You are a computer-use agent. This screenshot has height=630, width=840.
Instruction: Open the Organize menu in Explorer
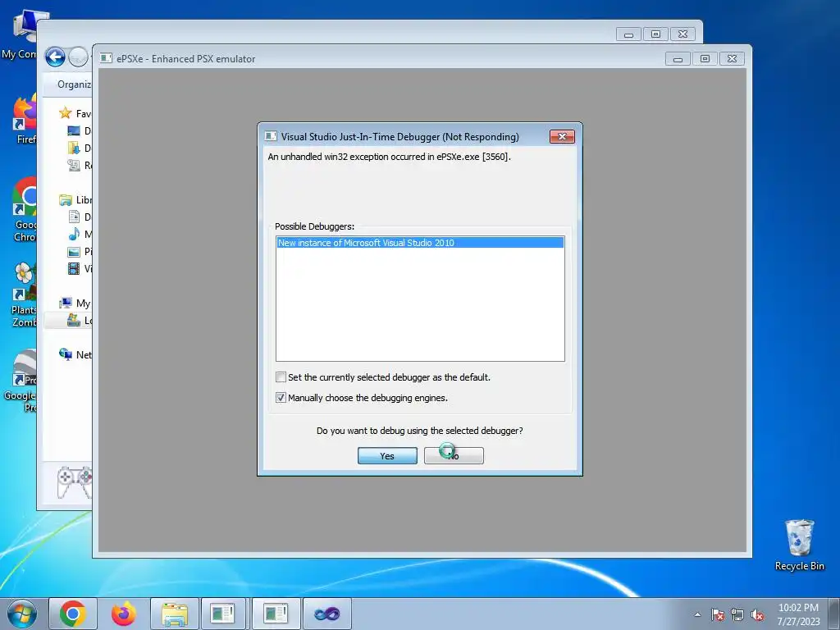click(74, 84)
